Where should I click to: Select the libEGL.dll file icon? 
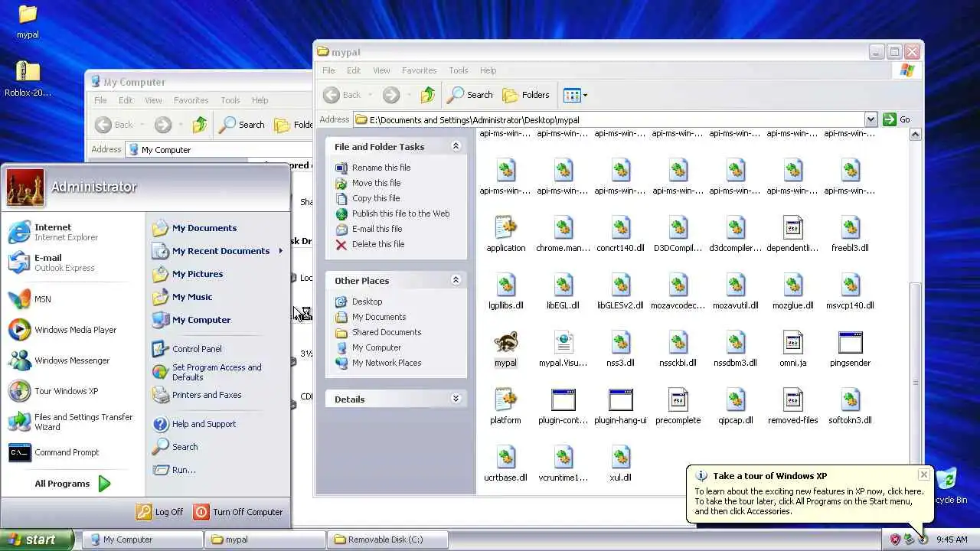[x=563, y=285]
